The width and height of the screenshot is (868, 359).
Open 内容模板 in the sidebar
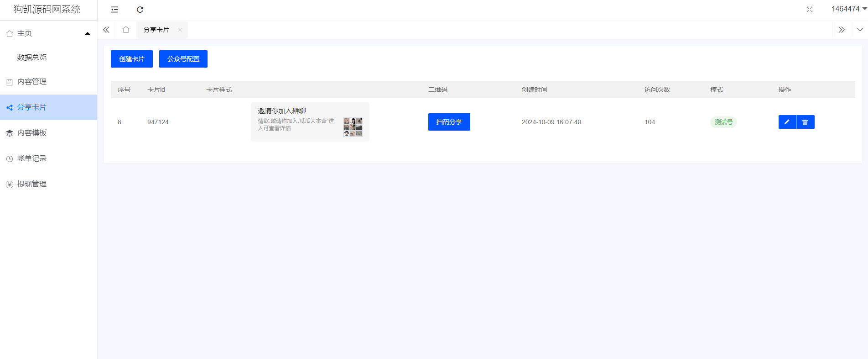pyautogui.click(x=32, y=133)
